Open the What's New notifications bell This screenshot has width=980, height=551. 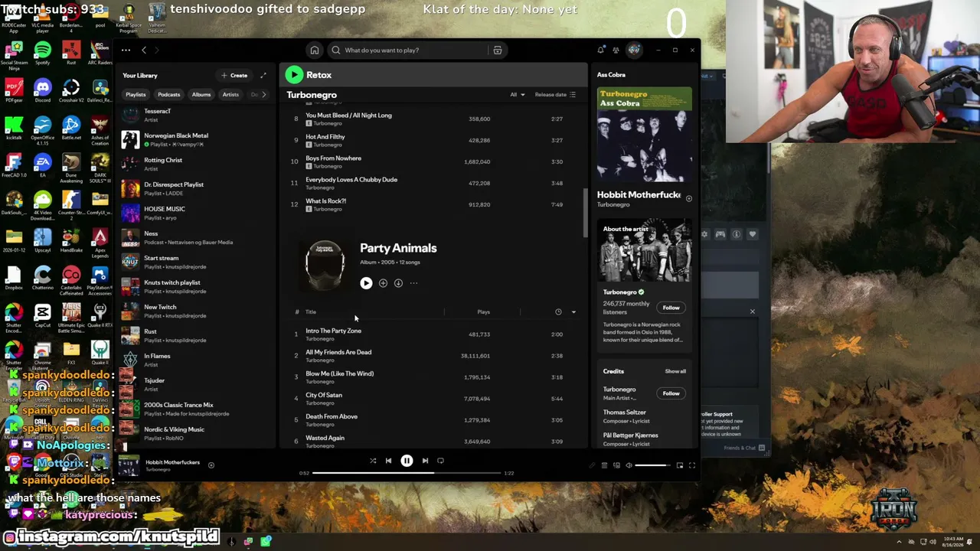coord(600,51)
